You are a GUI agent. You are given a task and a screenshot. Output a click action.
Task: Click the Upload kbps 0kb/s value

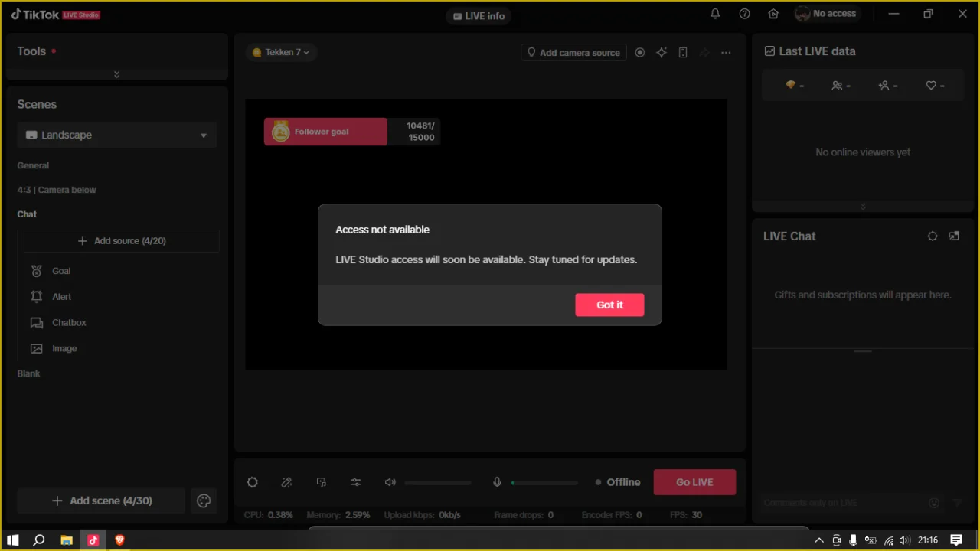(x=449, y=515)
